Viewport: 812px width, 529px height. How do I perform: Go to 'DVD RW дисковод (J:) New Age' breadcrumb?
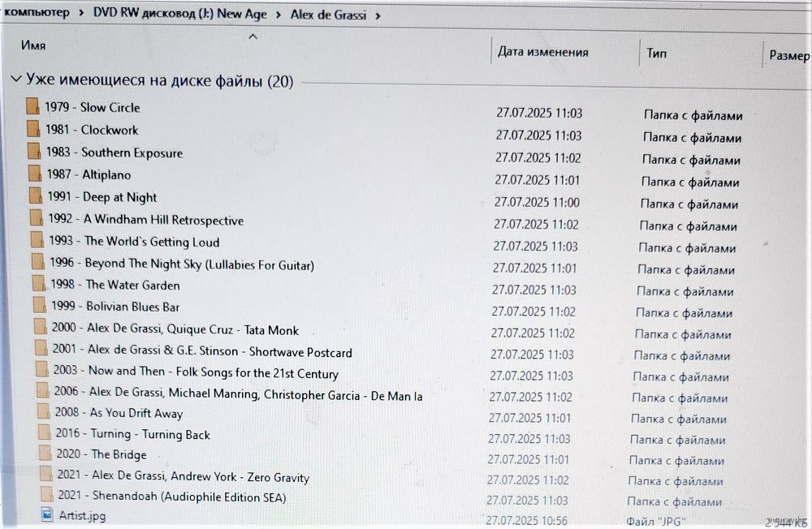179,14
